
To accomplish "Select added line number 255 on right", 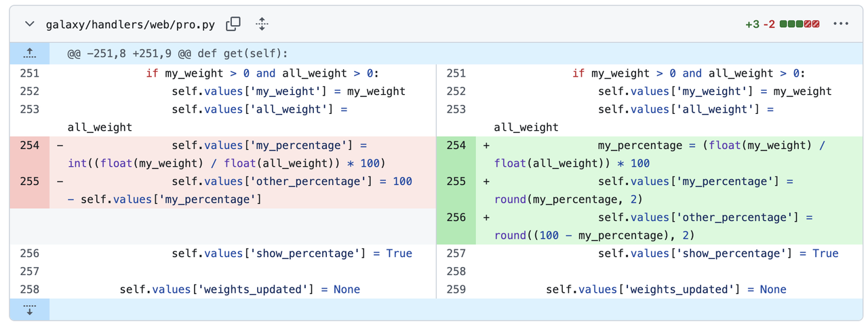I will pyautogui.click(x=456, y=181).
